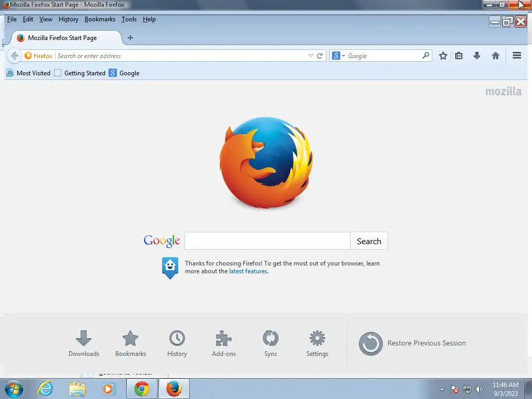Click the Firefox identity label in address bar
The width and height of the screenshot is (532, 399).
pos(38,56)
